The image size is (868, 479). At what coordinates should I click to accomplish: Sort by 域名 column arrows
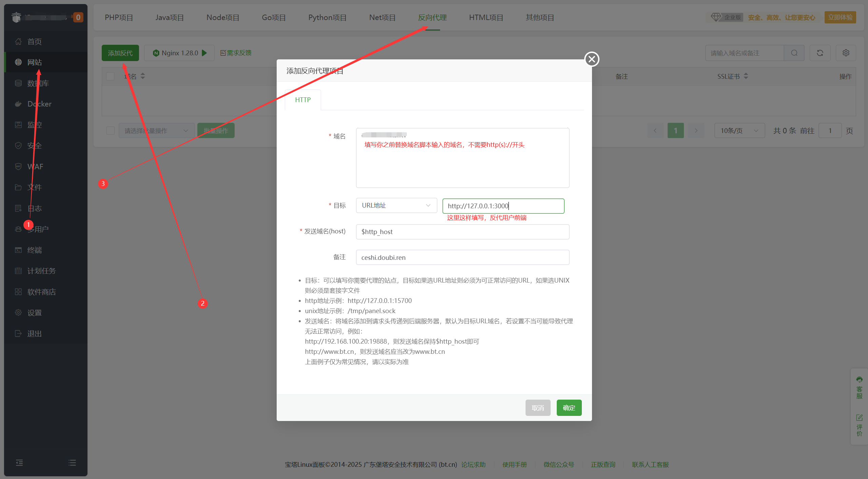143,76
